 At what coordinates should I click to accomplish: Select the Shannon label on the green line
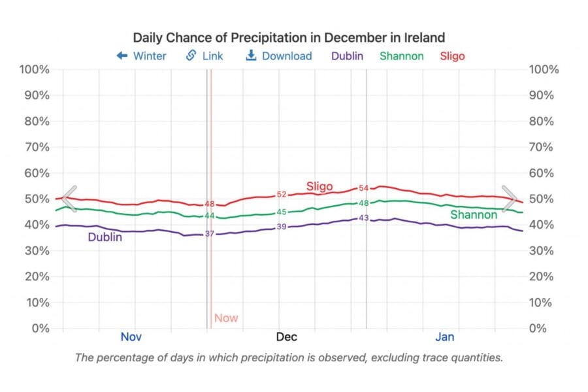click(474, 215)
